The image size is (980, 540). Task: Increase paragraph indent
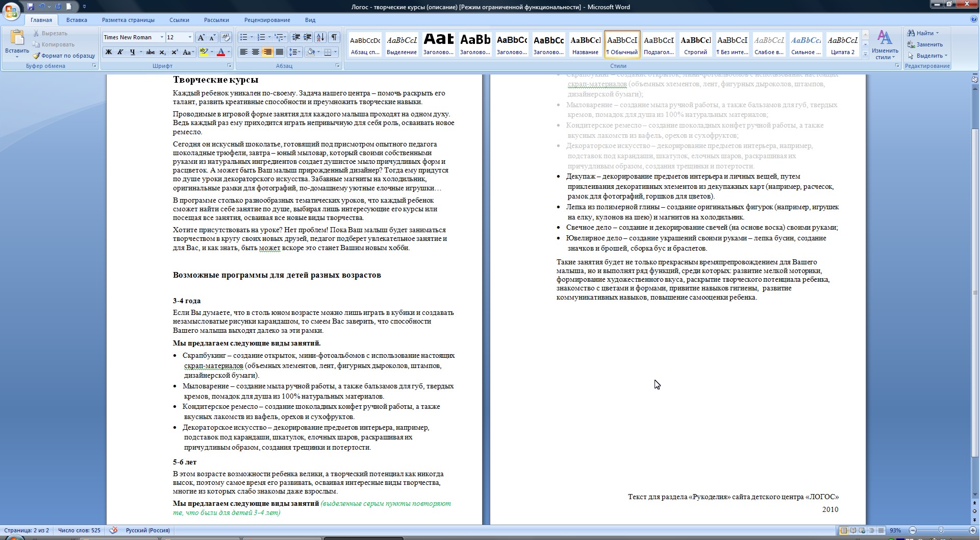[x=307, y=37]
